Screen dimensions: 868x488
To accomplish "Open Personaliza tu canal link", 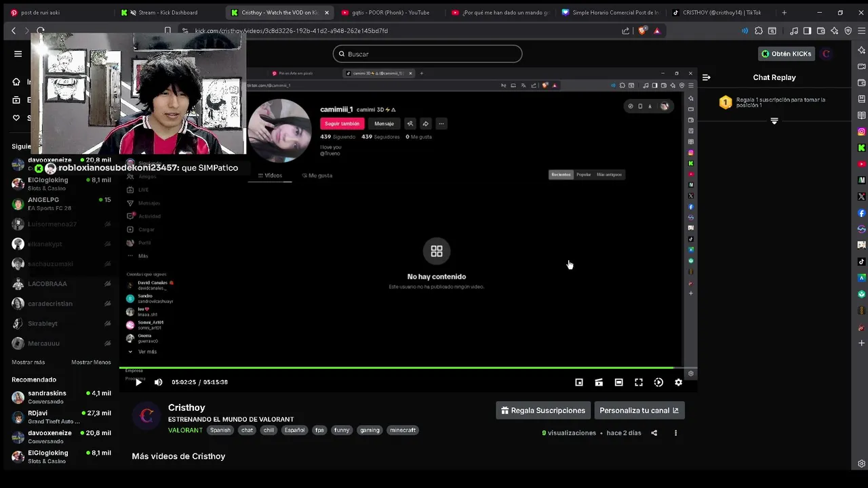I will (x=639, y=411).
